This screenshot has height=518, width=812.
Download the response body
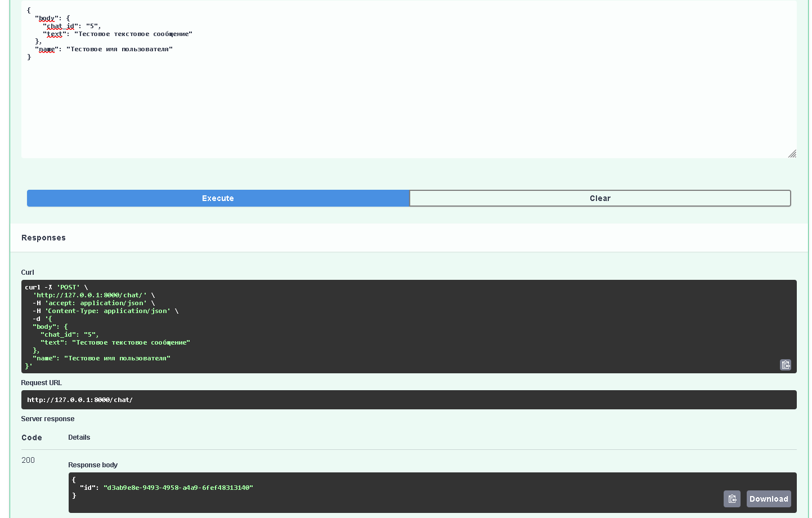click(769, 499)
